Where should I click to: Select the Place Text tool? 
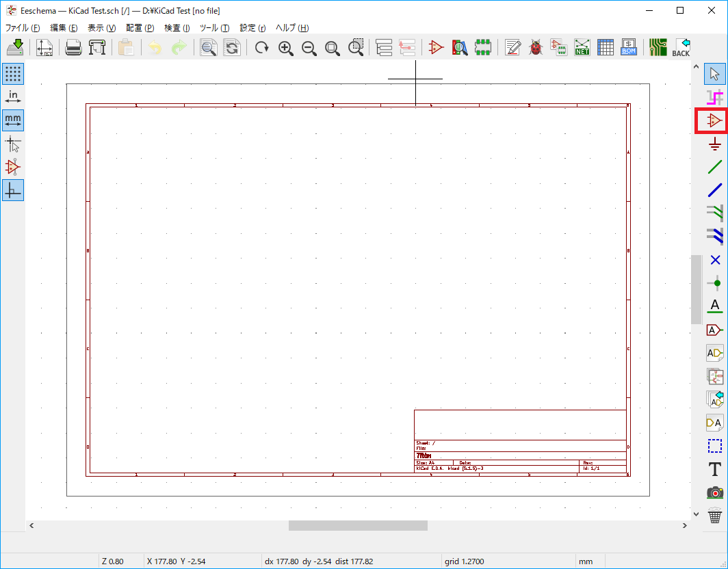tap(715, 469)
